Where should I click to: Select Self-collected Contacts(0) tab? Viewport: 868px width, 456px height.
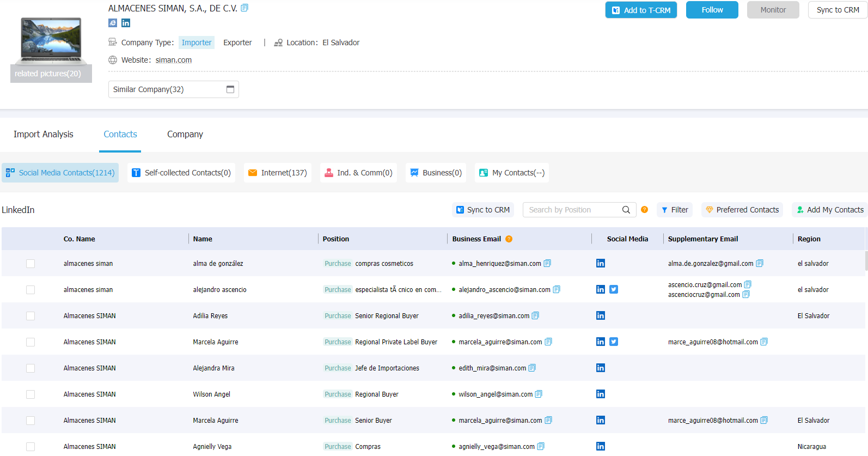pyautogui.click(x=181, y=173)
